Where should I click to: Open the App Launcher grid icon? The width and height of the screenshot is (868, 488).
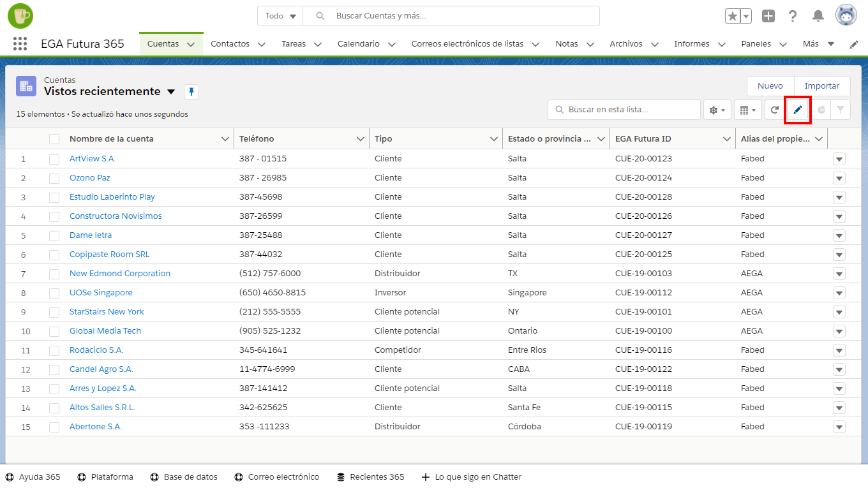point(20,44)
